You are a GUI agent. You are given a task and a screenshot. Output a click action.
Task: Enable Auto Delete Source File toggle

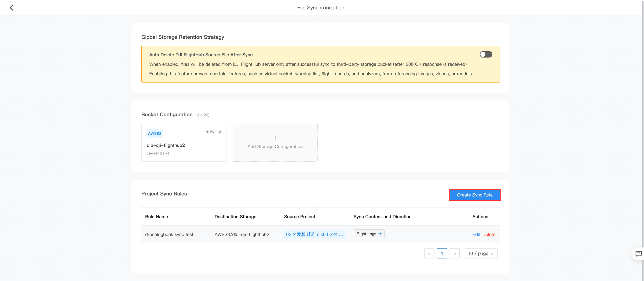coord(486,55)
